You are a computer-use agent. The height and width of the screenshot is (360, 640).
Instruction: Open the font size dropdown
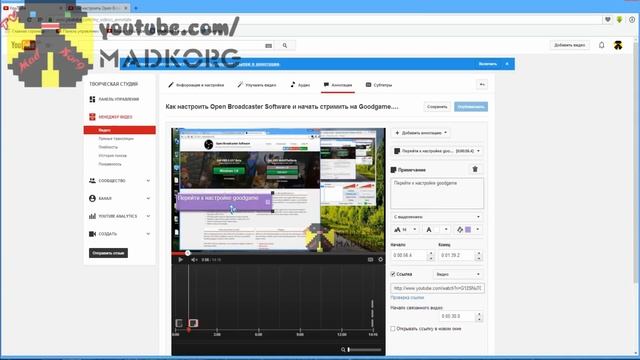[x=405, y=230]
